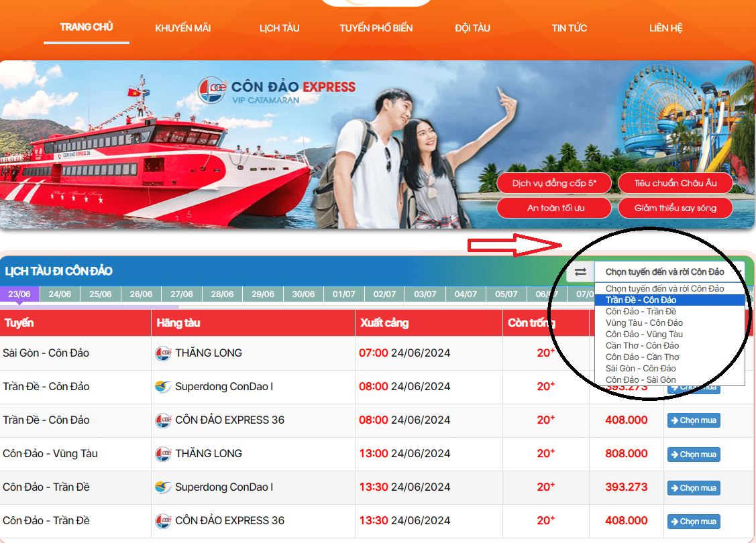Click the Dịch vụ đẳng cấp 5* badge
This screenshot has height=543, width=756.
pyautogui.click(x=554, y=183)
